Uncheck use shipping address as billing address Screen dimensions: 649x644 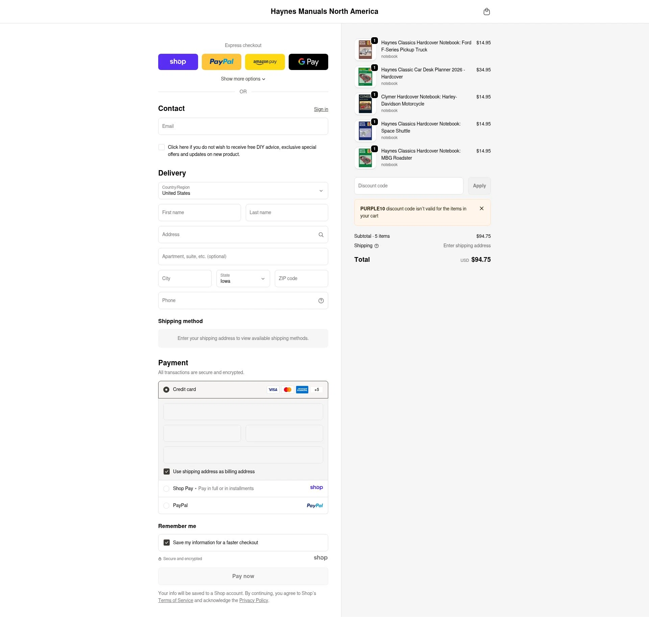click(x=166, y=471)
